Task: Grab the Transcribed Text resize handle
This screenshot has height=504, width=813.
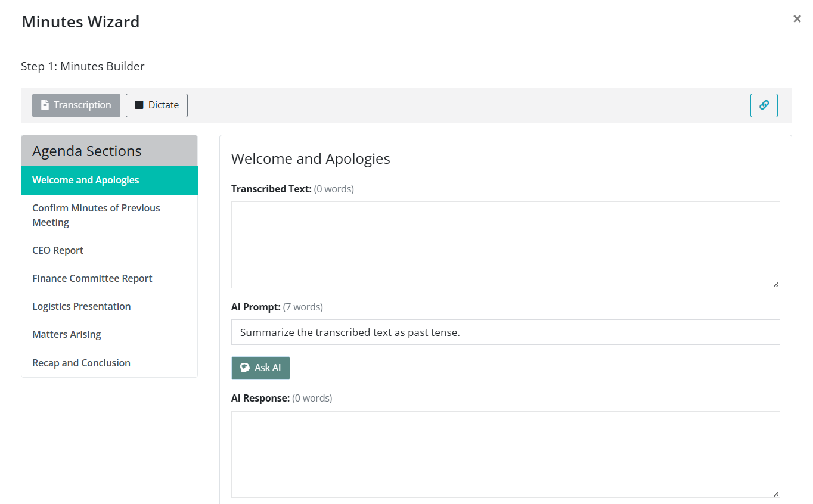Action: (x=775, y=284)
